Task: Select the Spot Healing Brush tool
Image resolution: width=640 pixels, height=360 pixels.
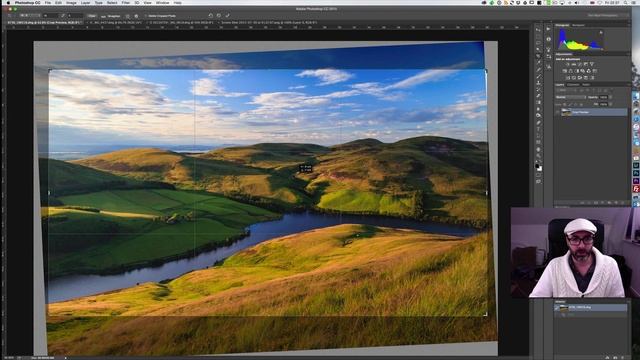Action: (x=538, y=69)
